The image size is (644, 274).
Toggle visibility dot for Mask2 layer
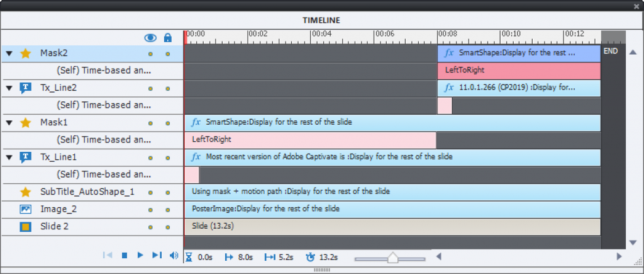tap(150, 54)
